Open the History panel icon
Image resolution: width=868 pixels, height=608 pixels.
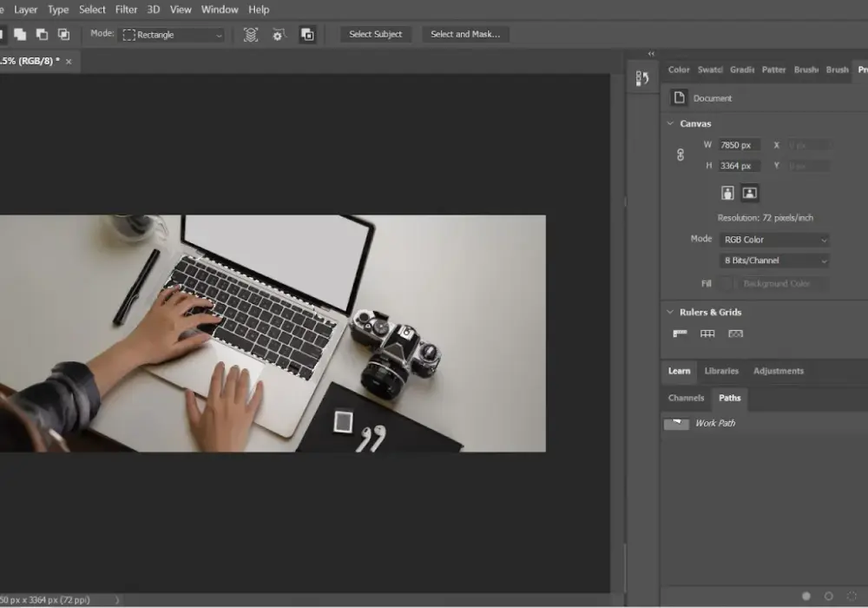coord(642,78)
